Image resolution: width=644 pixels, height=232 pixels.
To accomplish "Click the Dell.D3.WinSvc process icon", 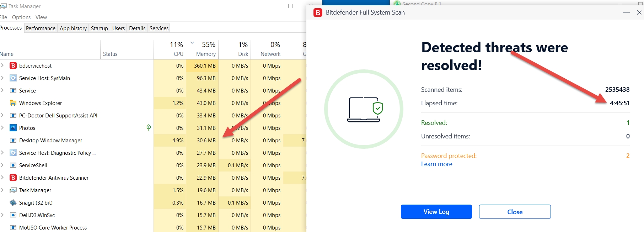I will (13, 215).
